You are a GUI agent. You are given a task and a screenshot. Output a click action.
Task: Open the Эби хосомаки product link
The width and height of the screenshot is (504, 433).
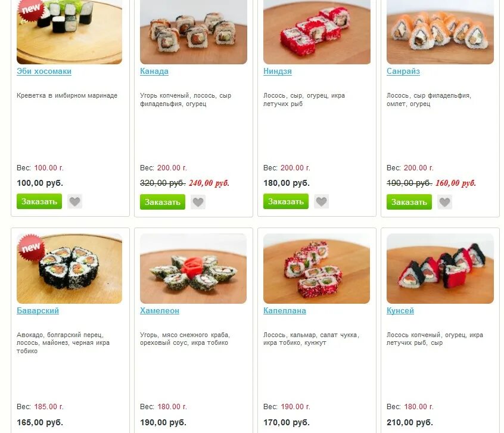[x=44, y=71]
